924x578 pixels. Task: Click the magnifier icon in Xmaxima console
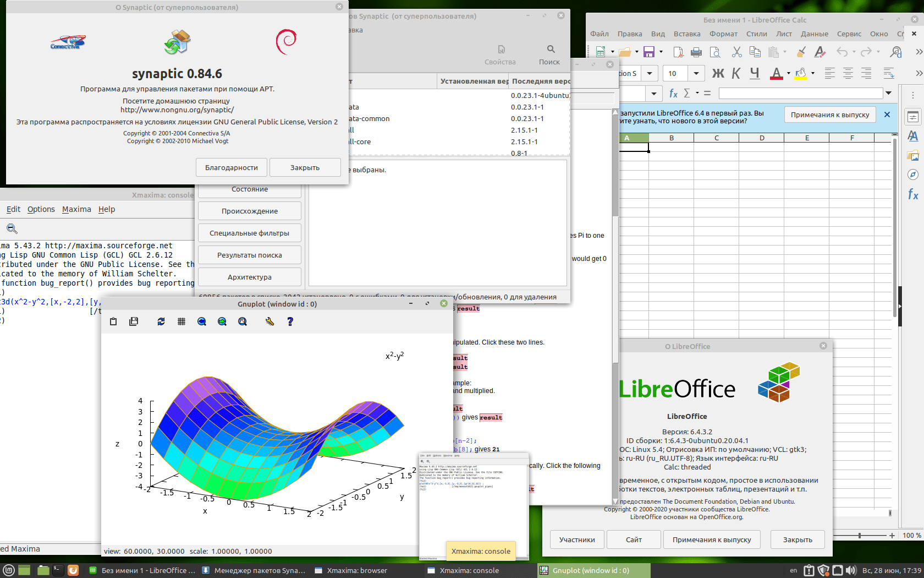(x=12, y=228)
